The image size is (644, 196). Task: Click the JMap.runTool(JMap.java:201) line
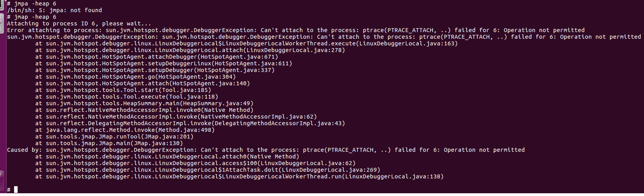point(114,137)
